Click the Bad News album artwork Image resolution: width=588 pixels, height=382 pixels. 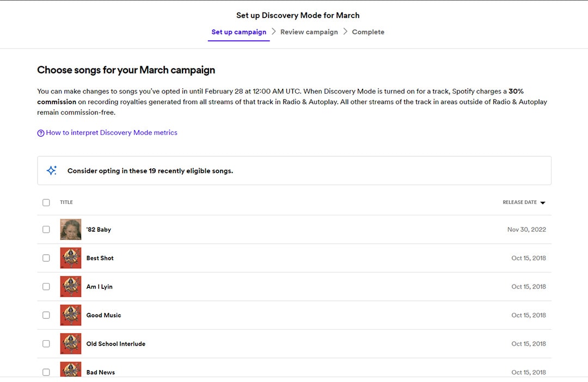coord(70,369)
